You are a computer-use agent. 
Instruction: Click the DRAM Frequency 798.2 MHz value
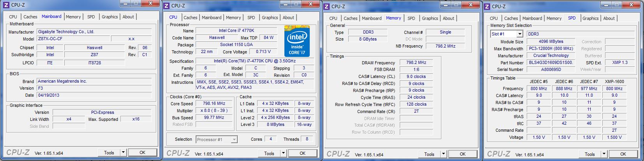click(x=416, y=63)
